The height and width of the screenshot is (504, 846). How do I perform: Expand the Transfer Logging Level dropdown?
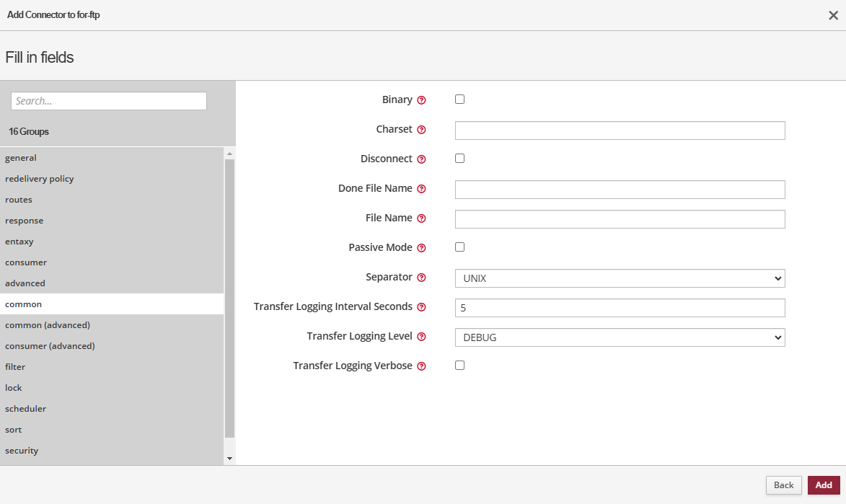[x=620, y=337]
